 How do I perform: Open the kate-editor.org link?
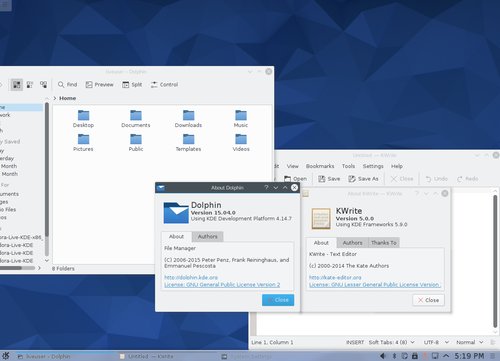coord(335,277)
